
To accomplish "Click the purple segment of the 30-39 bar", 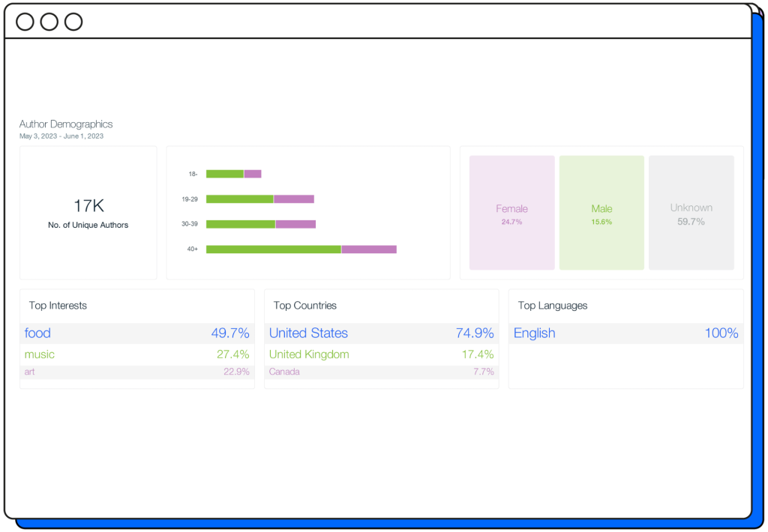I will pos(295,224).
